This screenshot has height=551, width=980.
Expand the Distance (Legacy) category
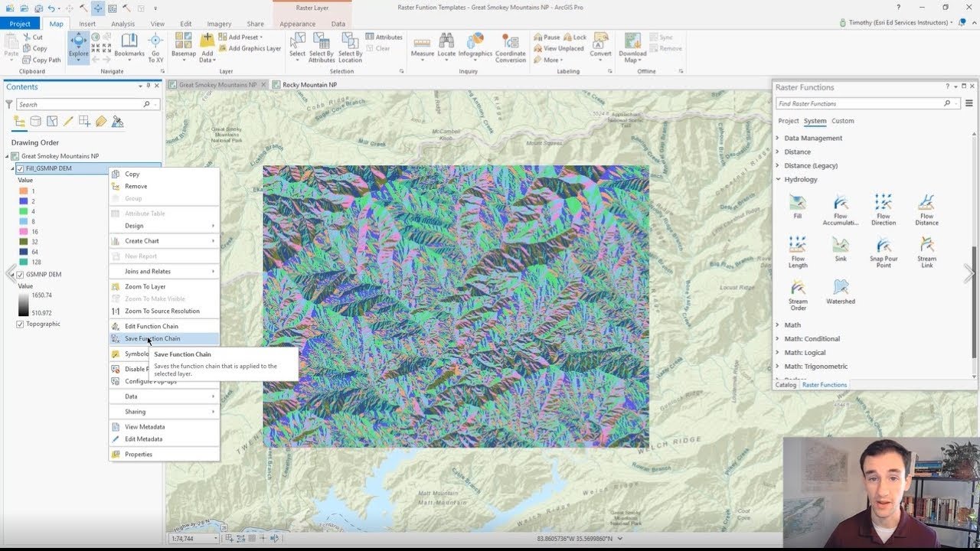[778, 166]
